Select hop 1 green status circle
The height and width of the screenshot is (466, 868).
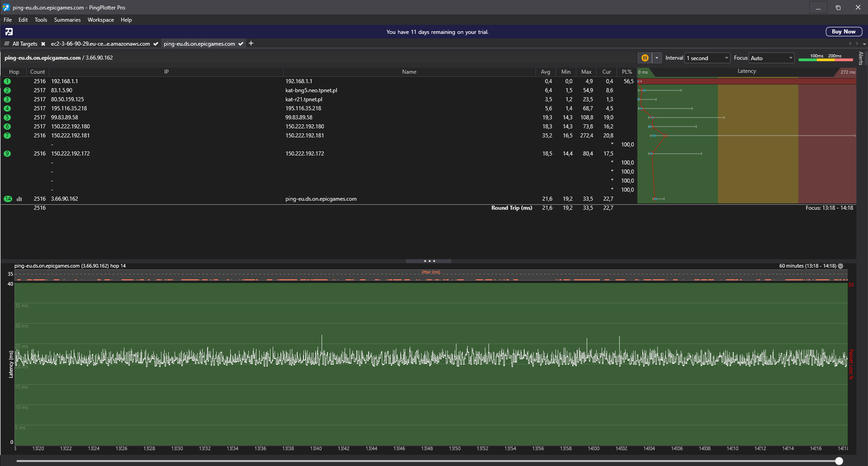(7, 81)
